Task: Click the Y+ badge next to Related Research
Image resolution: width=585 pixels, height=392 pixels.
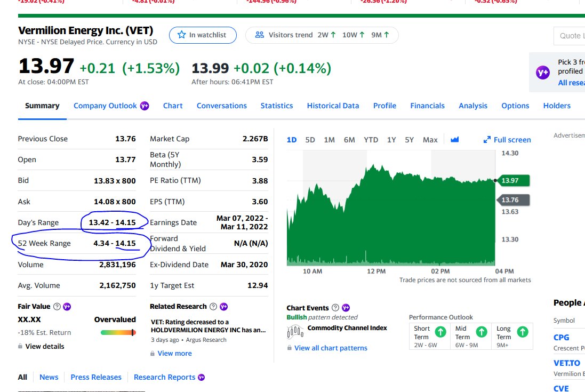Action: 223,307
